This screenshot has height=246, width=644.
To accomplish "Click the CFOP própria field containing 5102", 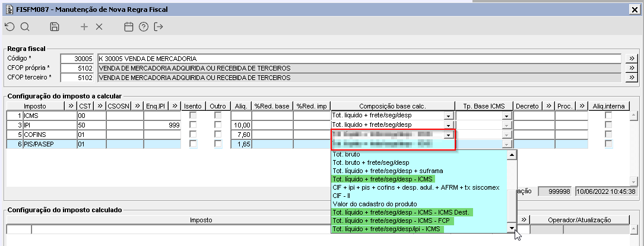I will (x=77, y=68).
